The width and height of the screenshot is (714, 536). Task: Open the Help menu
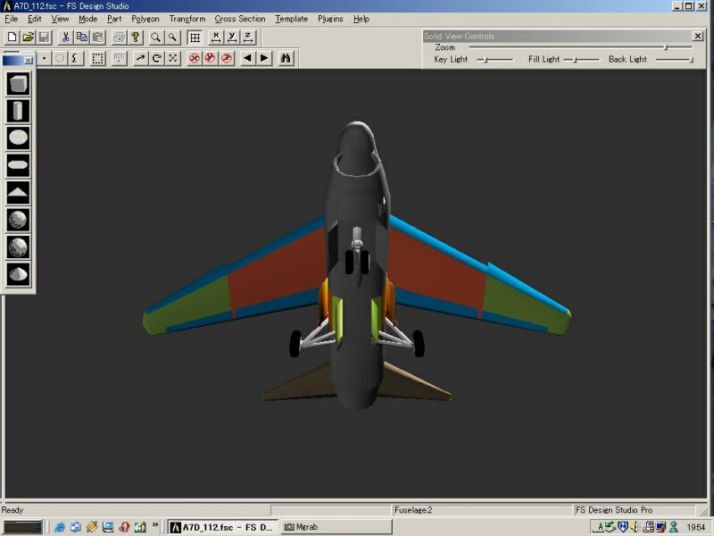tap(361, 19)
